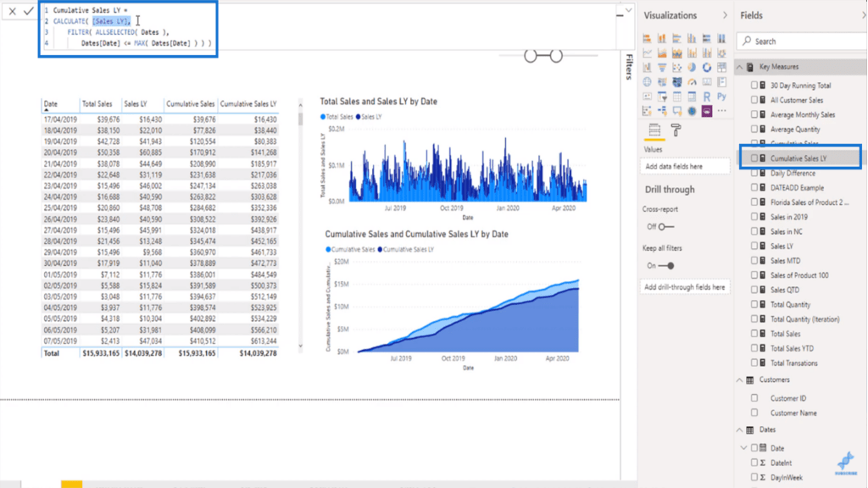Collapse the Visualizations pane arrow
This screenshot has width=868, height=488.
[725, 15]
